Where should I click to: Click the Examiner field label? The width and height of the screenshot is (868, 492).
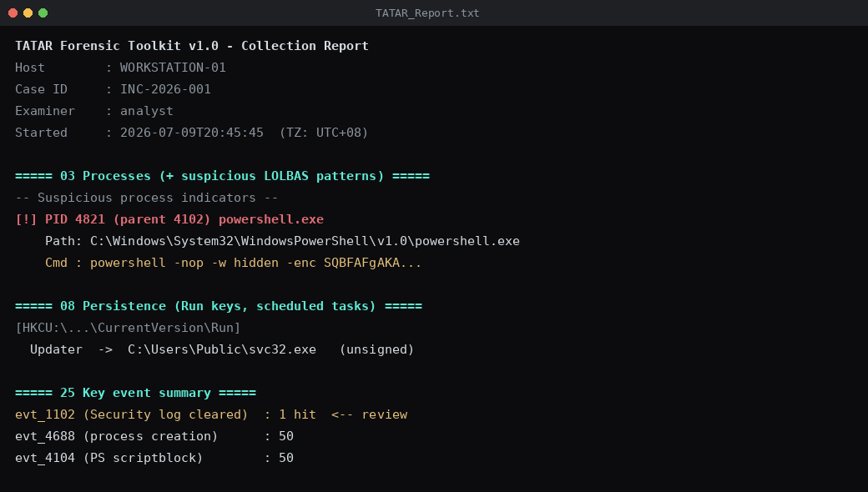click(x=45, y=111)
